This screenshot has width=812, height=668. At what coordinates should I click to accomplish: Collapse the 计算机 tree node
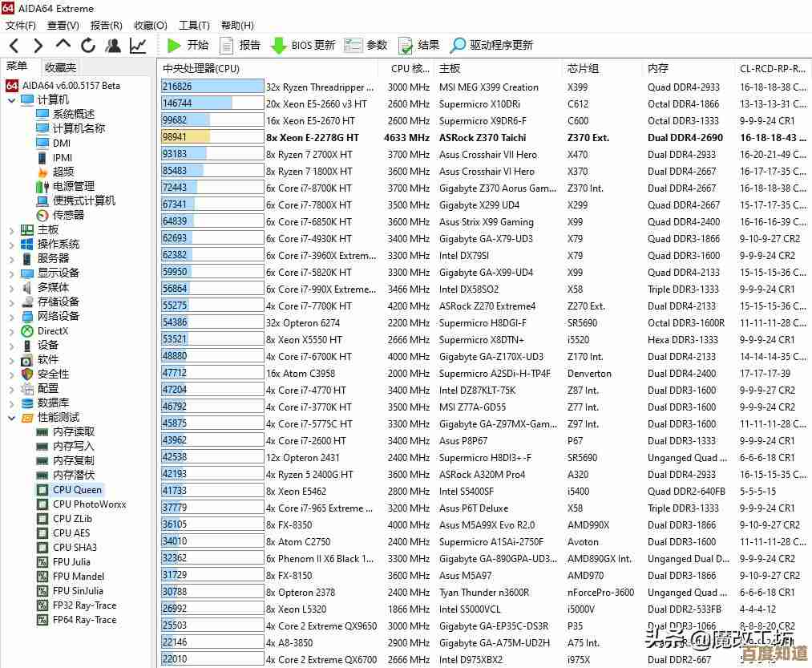point(11,100)
